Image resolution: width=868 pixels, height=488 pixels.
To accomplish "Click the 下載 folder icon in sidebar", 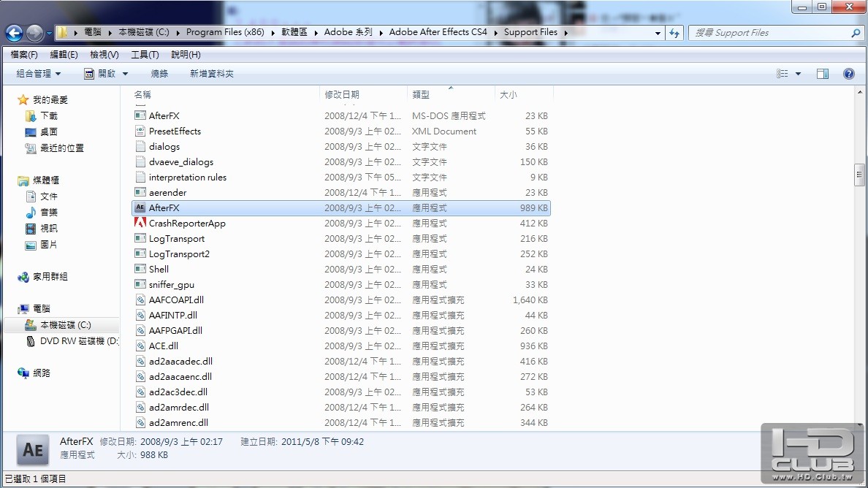I will [31, 115].
